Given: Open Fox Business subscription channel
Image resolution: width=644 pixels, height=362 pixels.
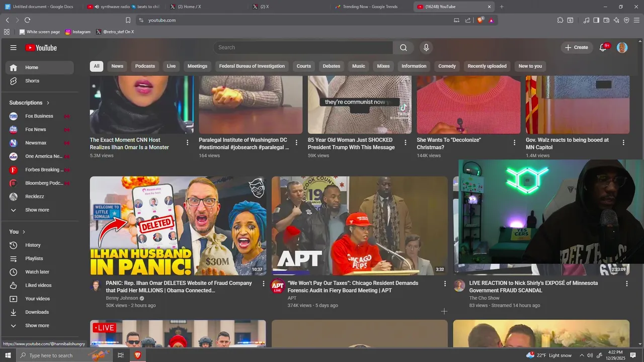Looking at the screenshot, I should [x=39, y=116].
